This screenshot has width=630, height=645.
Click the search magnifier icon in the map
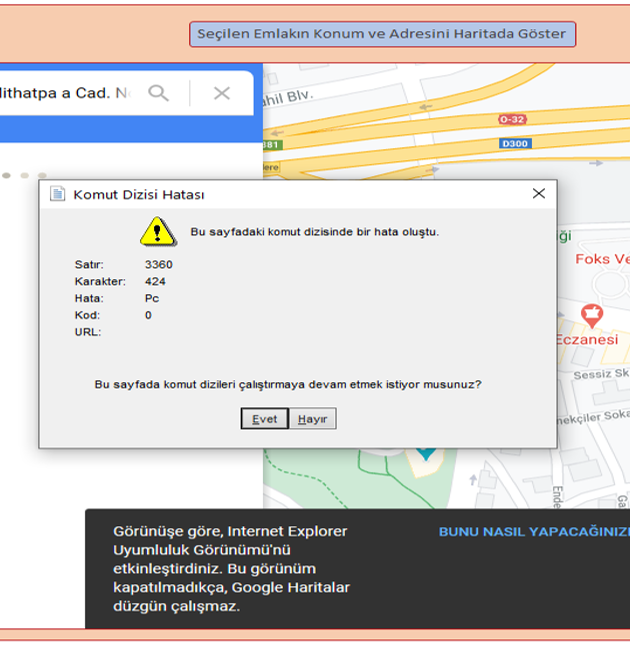point(158,93)
